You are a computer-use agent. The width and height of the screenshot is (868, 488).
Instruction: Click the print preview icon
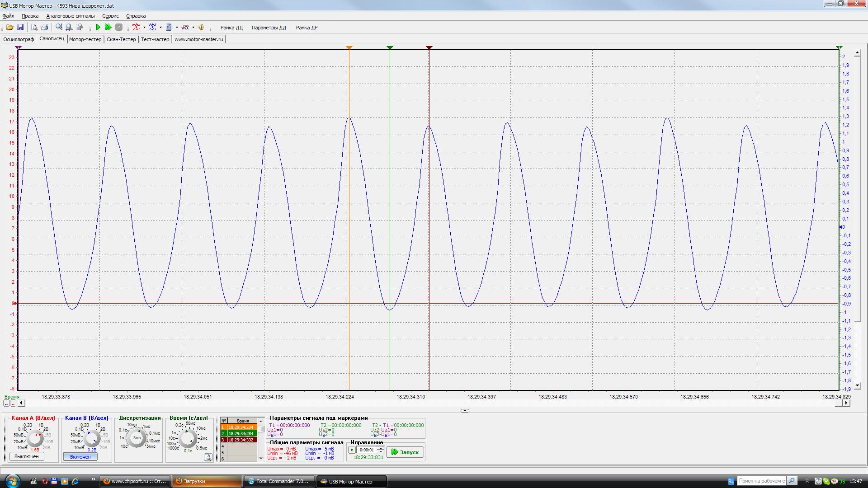34,28
